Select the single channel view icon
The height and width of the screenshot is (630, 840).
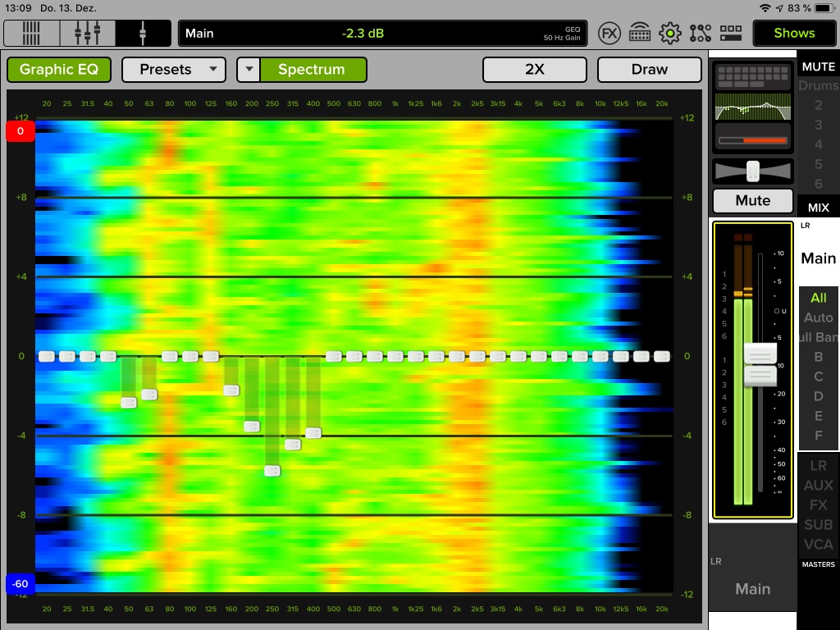143,34
